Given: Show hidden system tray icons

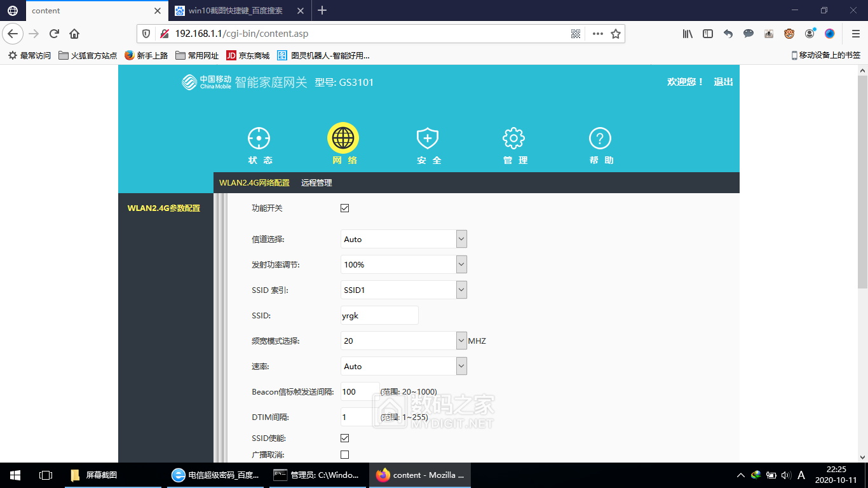Looking at the screenshot, I should click(x=741, y=475).
